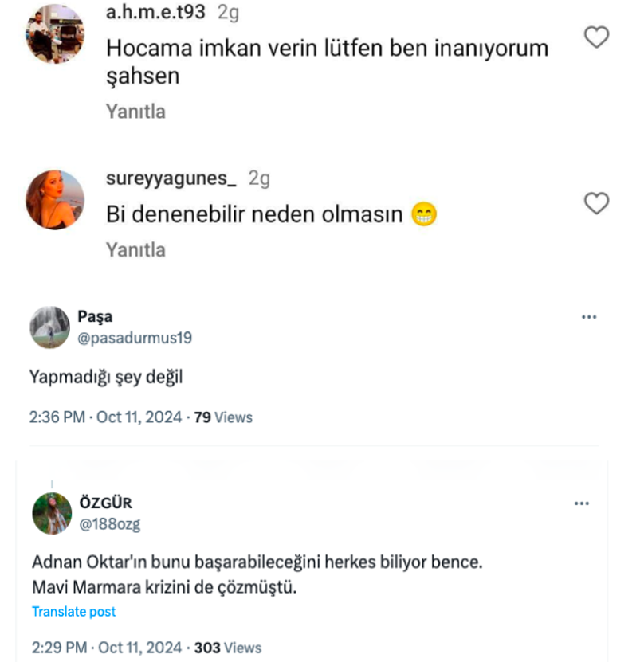Like the comment by a.h.m.e.t93
644x666 pixels.
(x=596, y=37)
